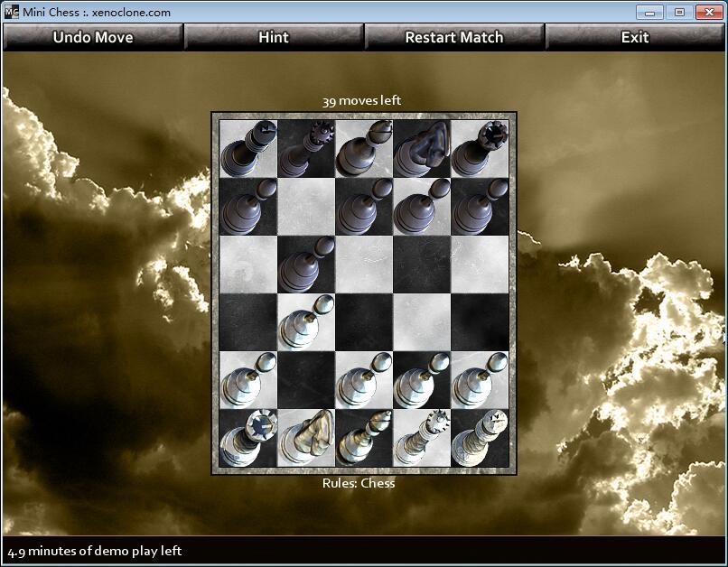
Task: Click the empty square above the white knight
Action: 306,380
